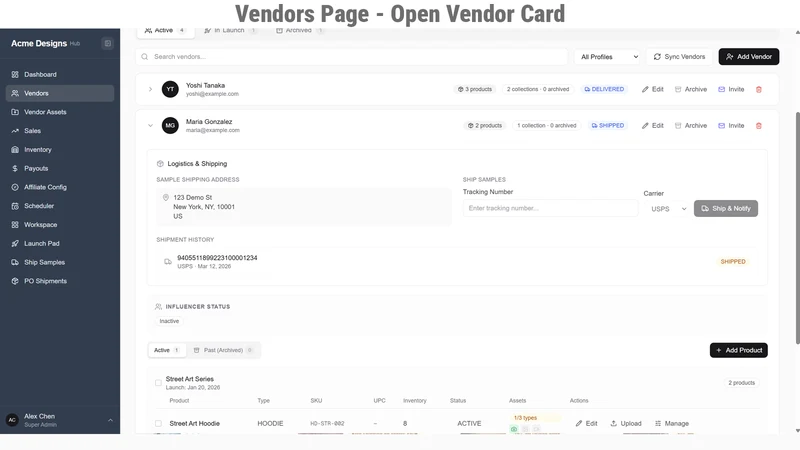Select the Active products tab

coord(167,350)
